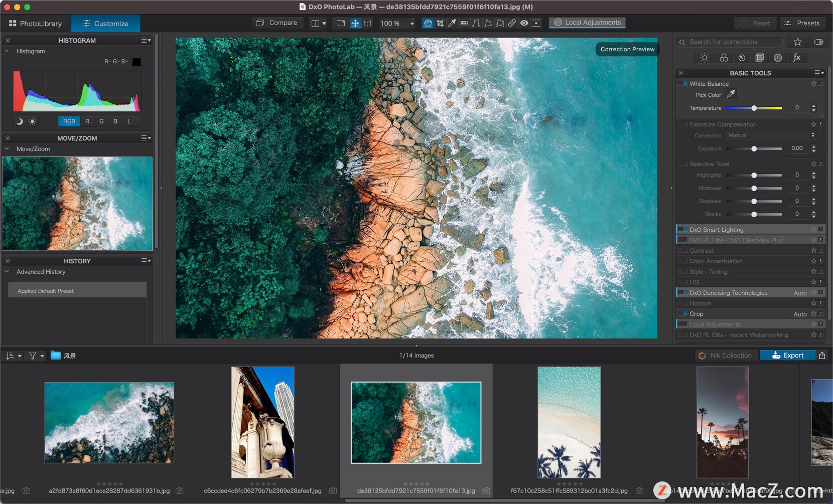The width and height of the screenshot is (833, 504).
Task: Select the Horizon leveling tool
Action: point(464,23)
